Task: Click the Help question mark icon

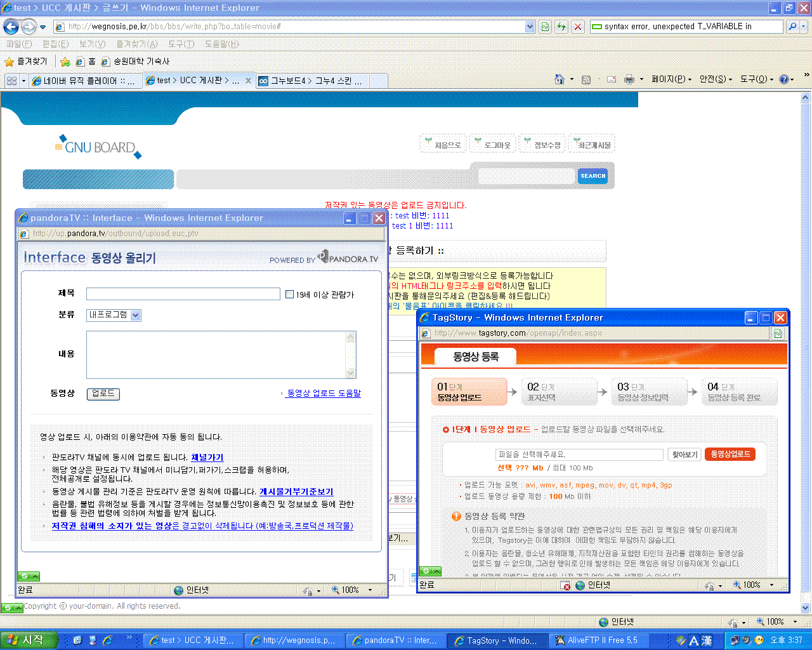Action: click(x=784, y=79)
